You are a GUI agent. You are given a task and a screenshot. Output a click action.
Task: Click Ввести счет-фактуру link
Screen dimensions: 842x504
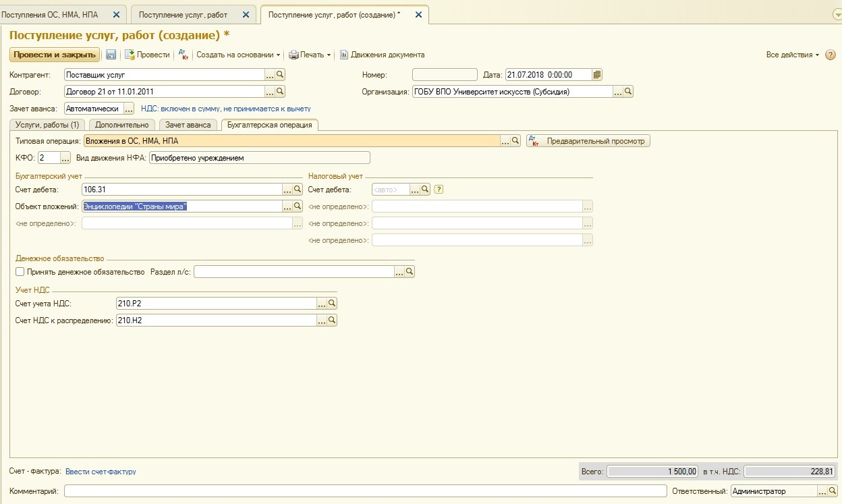point(101,472)
